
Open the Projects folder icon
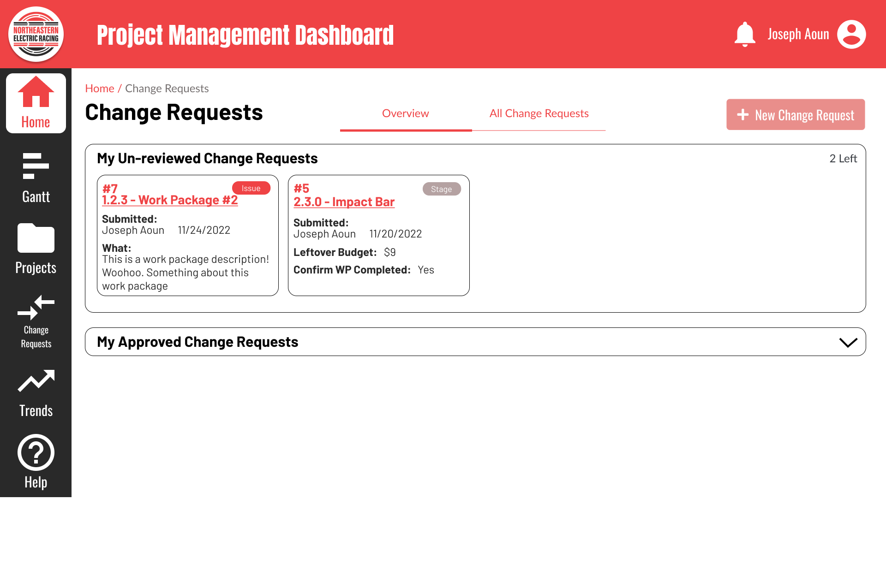pos(36,238)
